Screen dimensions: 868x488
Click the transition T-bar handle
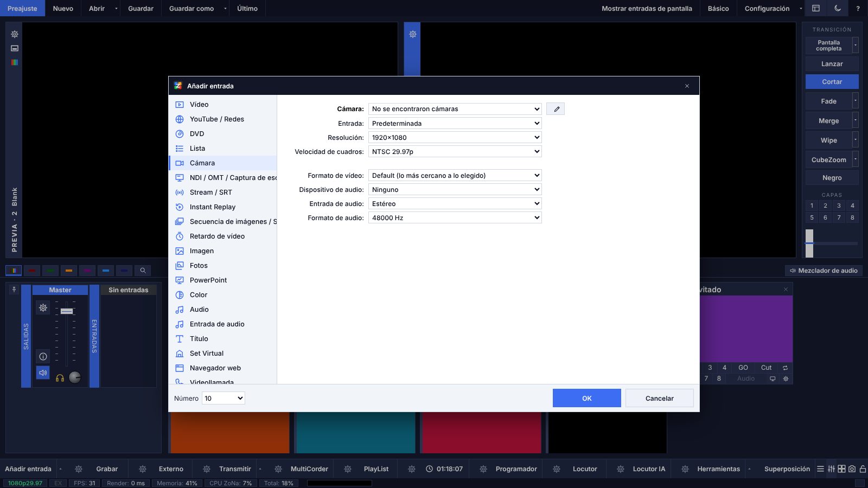(x=809, y=243)
